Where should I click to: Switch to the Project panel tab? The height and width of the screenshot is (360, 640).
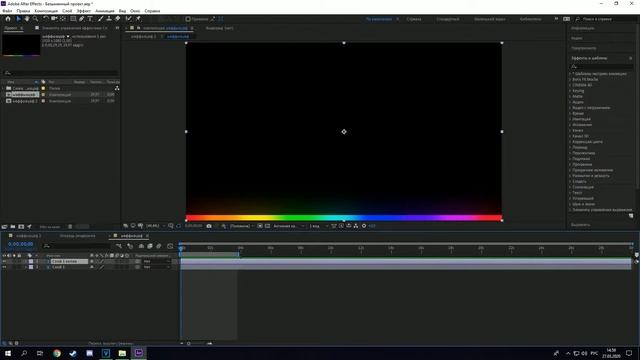[11, 28]
